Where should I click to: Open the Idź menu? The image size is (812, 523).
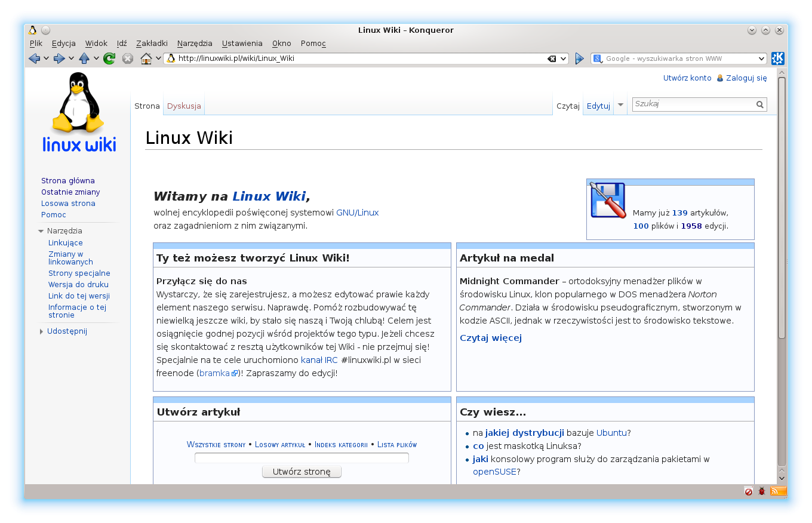(x=122, y=43)
